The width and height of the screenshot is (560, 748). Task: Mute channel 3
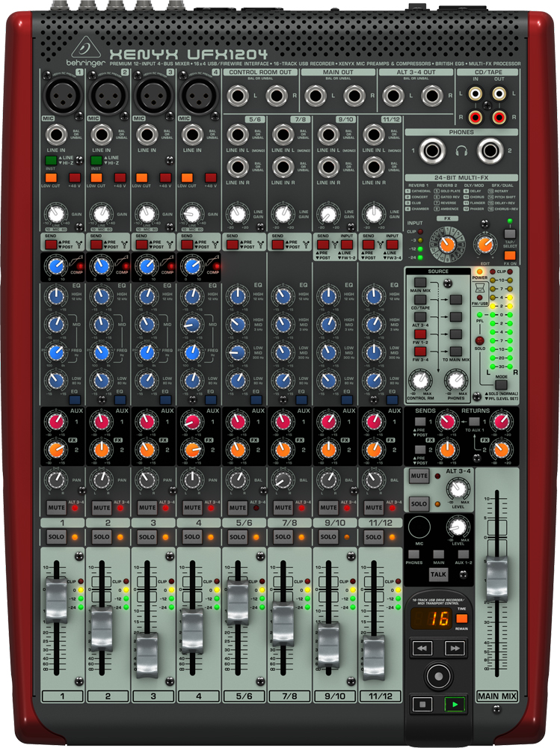click(x=147, y=507)
